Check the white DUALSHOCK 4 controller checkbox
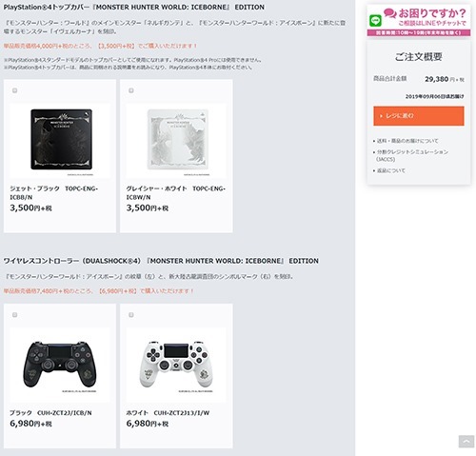Viewport: 476px width, 456px height. (131, 315)
